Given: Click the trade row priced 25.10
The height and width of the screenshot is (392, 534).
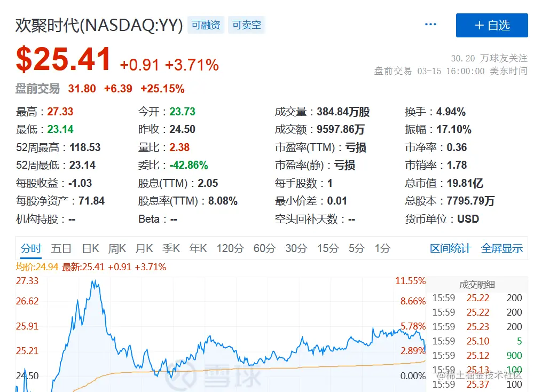Looking at the screenshot, I should coord(477,341).
